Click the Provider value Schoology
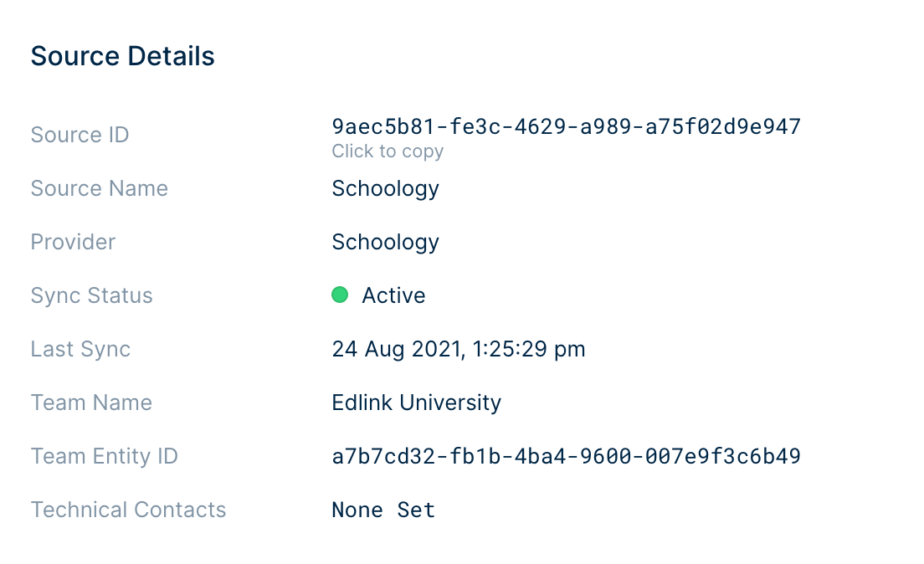The width and height of the screenshot is (924, 564). pos(385,242)
